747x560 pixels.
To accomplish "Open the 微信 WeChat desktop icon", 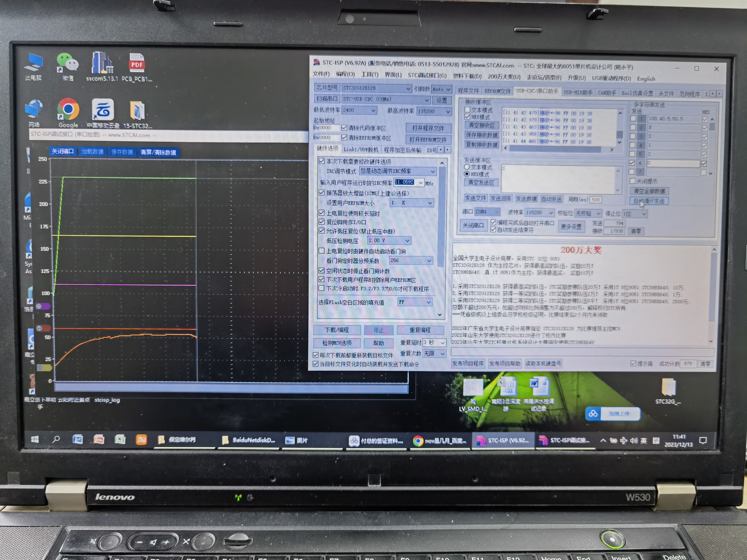I will point(67,67).
